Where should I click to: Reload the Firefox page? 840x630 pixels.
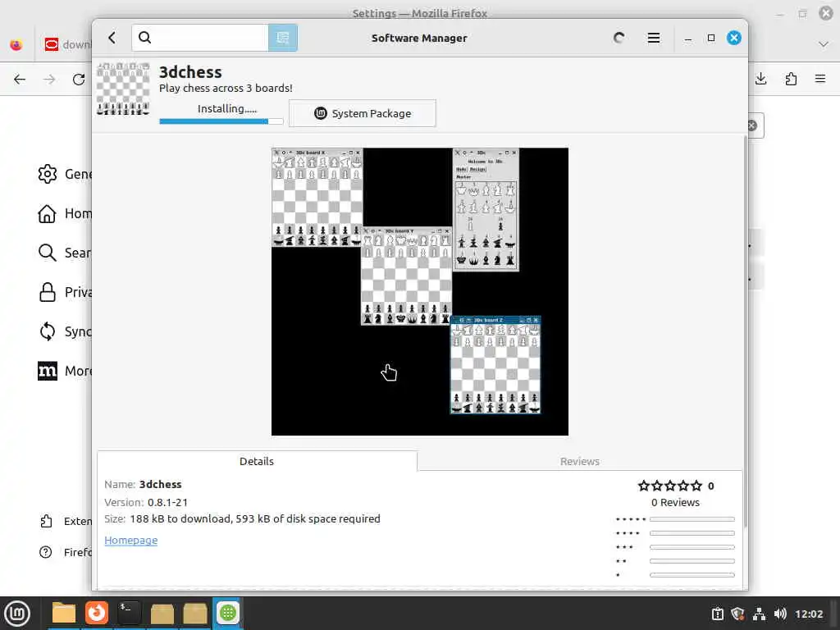(79, 80)
